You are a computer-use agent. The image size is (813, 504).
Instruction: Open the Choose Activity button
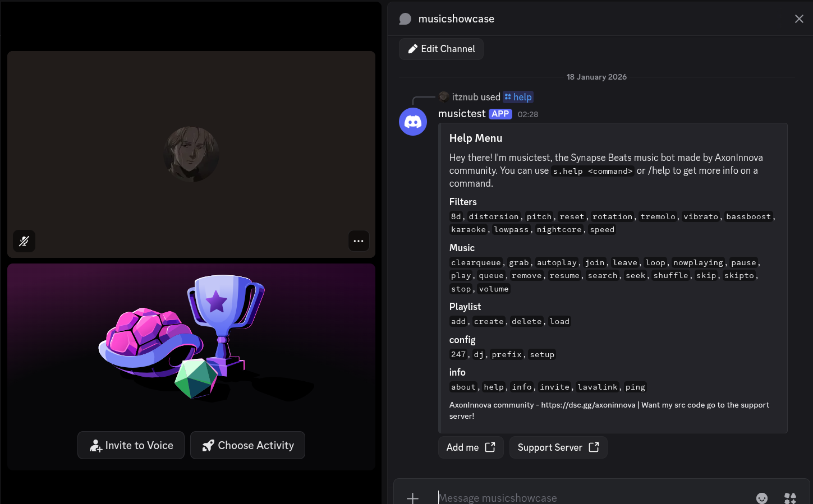click(247, 445)
